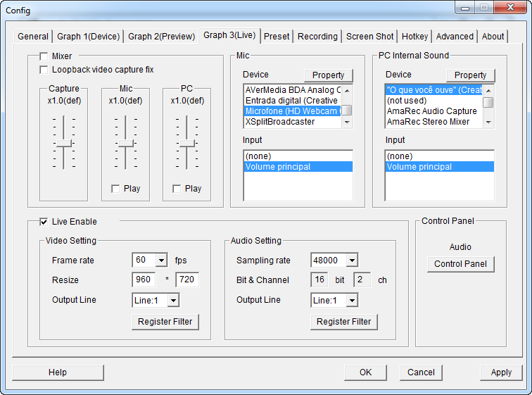This screenshot has width=532, height=395.
Task: Click the Cancel button
Action: [x=421, y=372]
